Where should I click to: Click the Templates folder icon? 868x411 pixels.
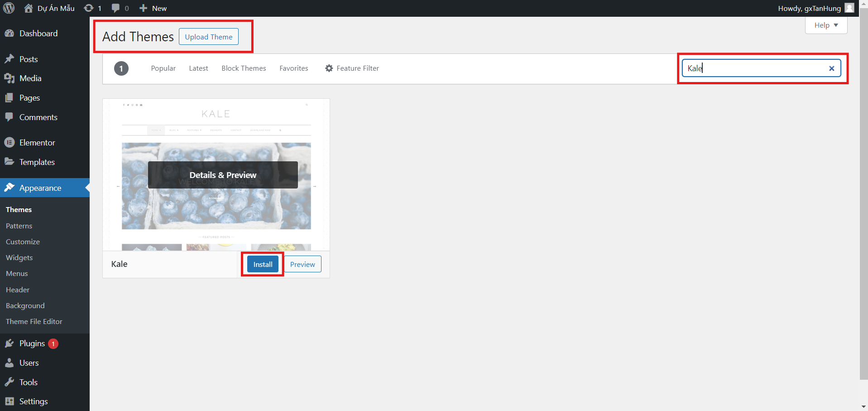coord(10,162)
